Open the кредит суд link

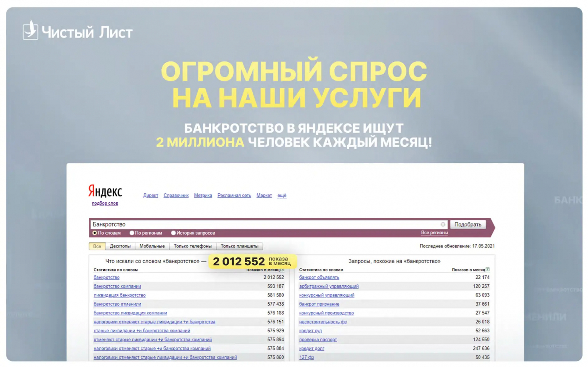(x=311, y=331)
